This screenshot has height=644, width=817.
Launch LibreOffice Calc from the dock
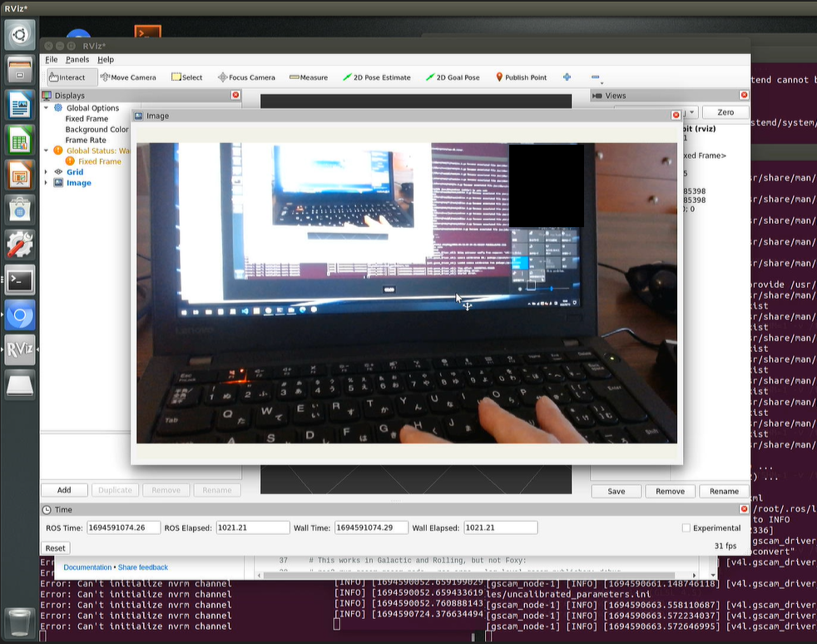20,140
